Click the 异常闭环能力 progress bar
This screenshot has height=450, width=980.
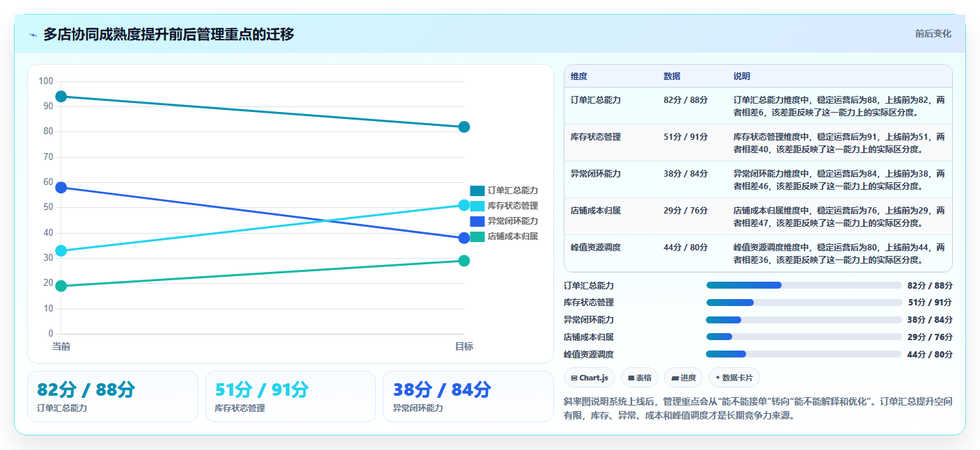click(x=804, y=320)
